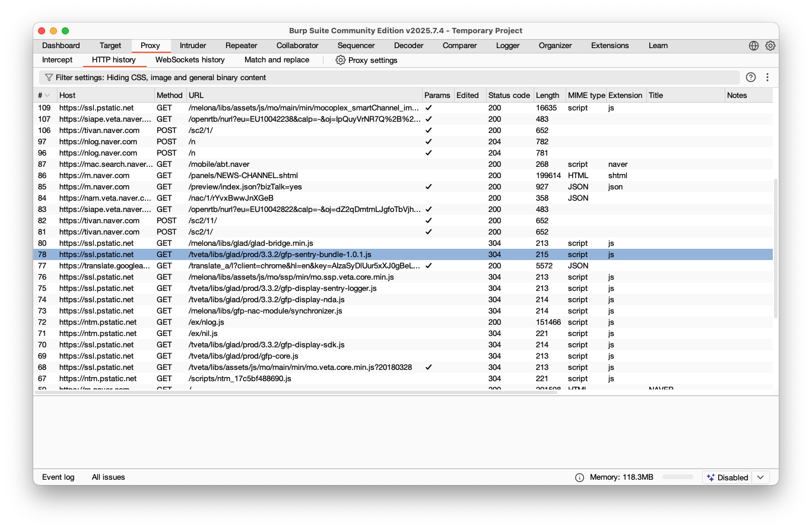
Task: Open the Collaborator tab
Action: click(x=297, y=46)
